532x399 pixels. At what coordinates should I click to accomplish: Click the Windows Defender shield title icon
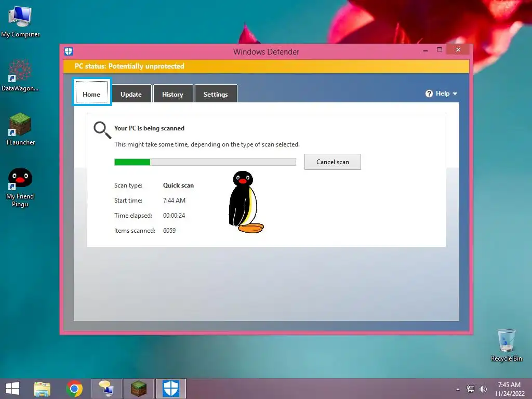(x=69, y=51)
